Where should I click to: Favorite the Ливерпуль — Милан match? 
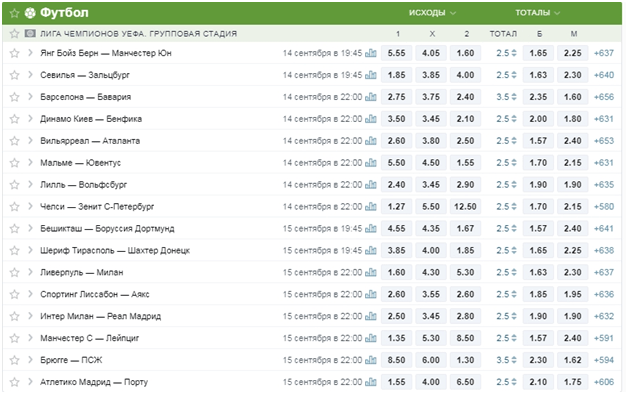14,272
